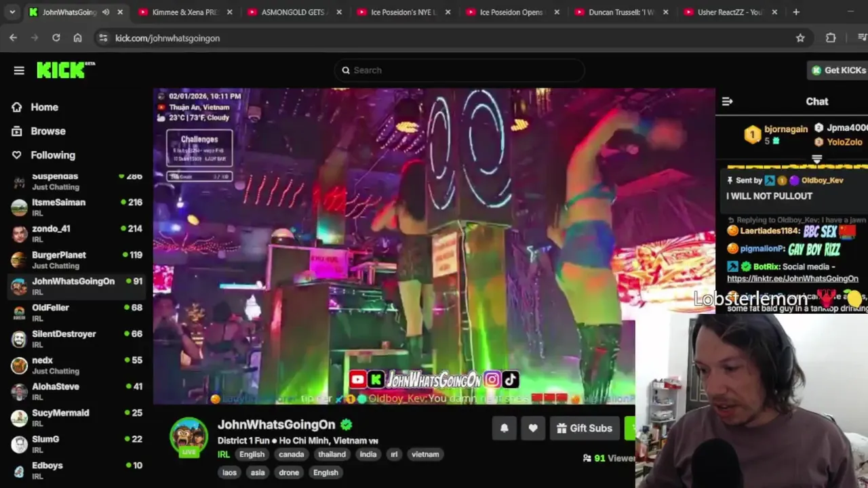Screen dimensions: 868x488
Task: Click Home sidebar icon
Action: (17, 107)
